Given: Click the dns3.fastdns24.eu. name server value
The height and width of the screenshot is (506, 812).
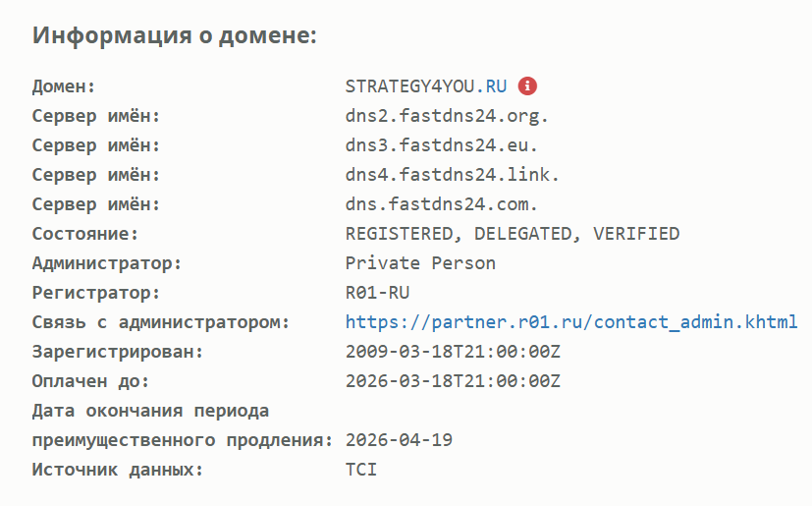Looking at the screenshot, I should 442,145.
